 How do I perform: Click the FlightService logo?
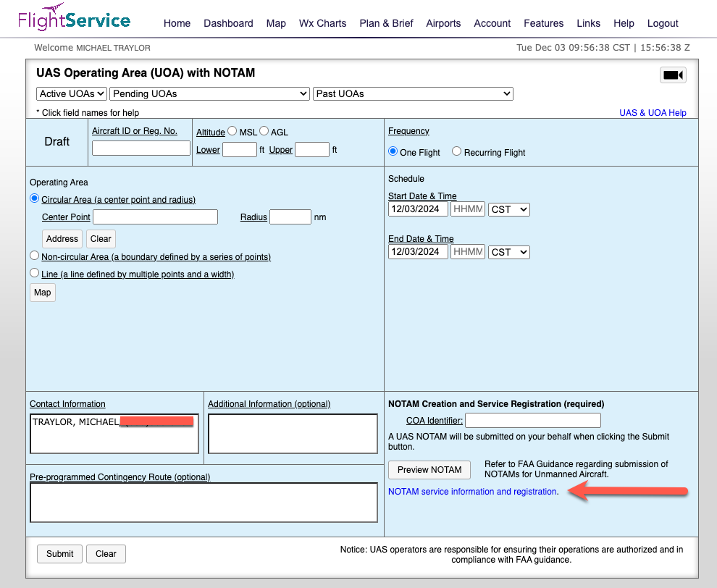[x=74, y=17]
